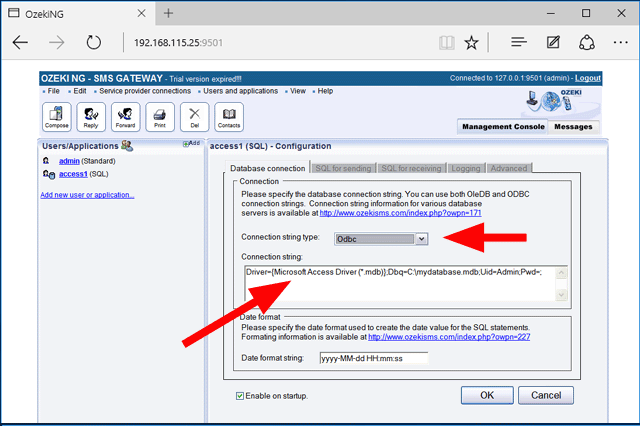This screenshot has width=640, height=426.
Task: Open Contacts from the toolbar
Action: (229, 116)
